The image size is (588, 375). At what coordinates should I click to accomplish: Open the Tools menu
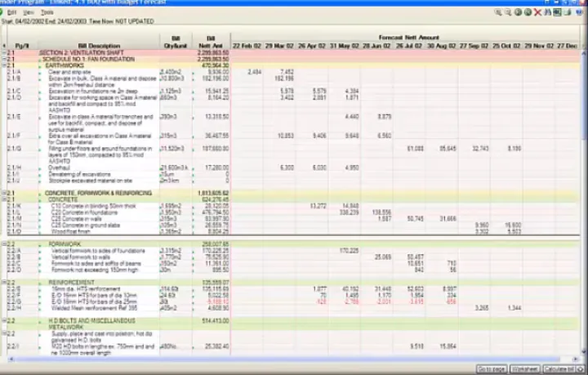[x=47, y=13]
